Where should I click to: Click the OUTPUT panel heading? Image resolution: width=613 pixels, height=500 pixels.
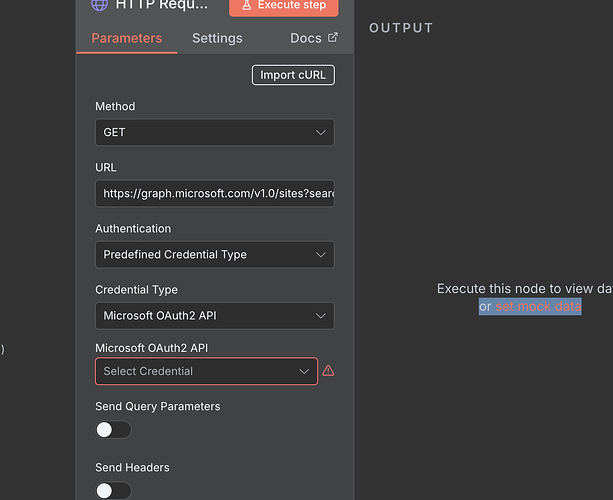point(401,28)
